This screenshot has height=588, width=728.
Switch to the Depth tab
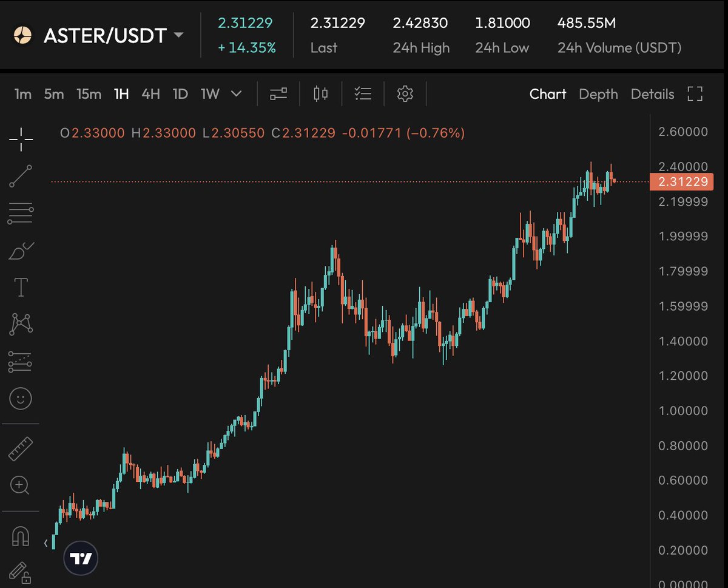pos(598,94)
